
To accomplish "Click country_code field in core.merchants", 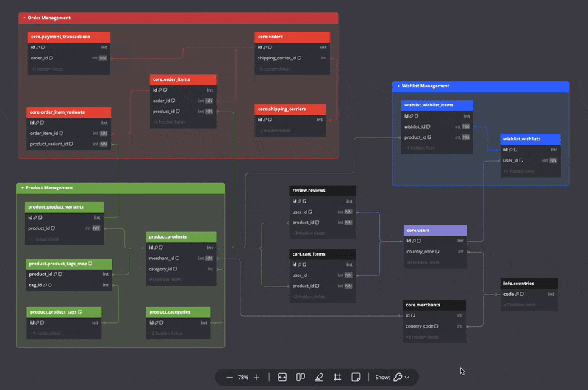I will click(434, 326).
